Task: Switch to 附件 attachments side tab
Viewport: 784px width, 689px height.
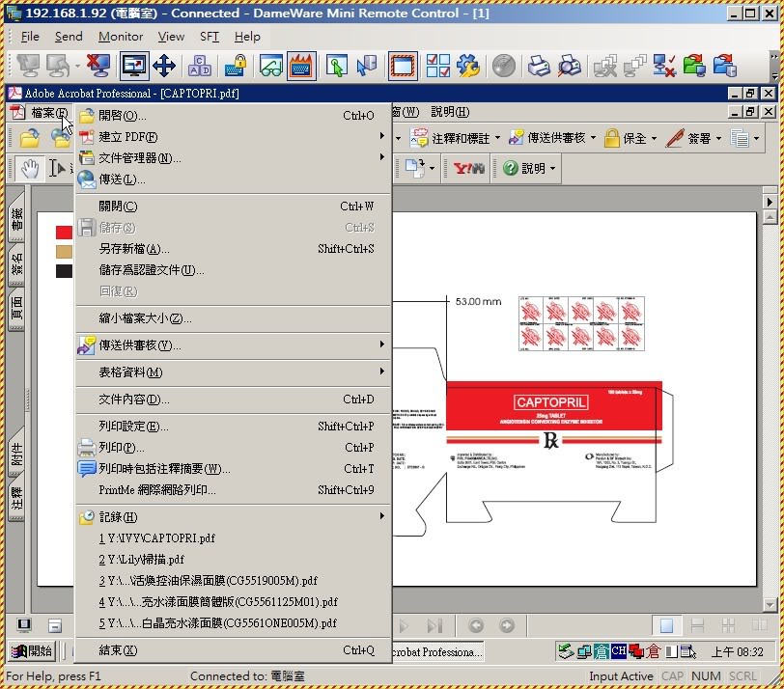Action: [x=16, y=454]
